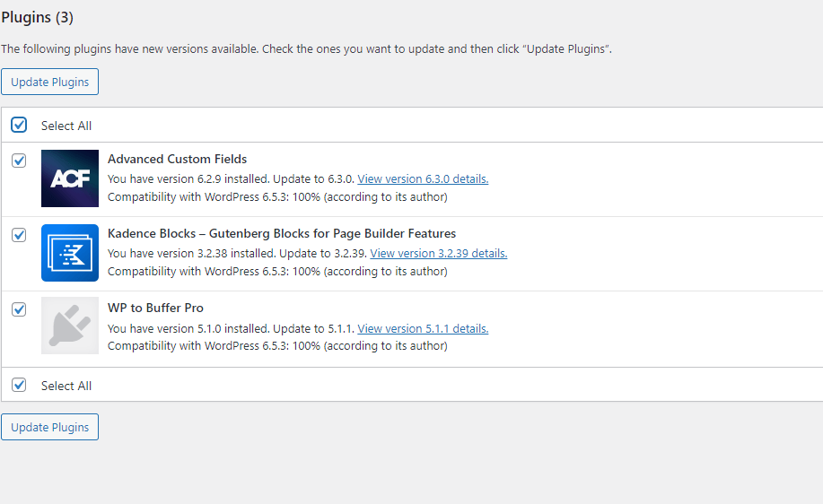Click the Kadence Blocks plugin title text
The width and height of the screenshot is (823, 504).
282,234
